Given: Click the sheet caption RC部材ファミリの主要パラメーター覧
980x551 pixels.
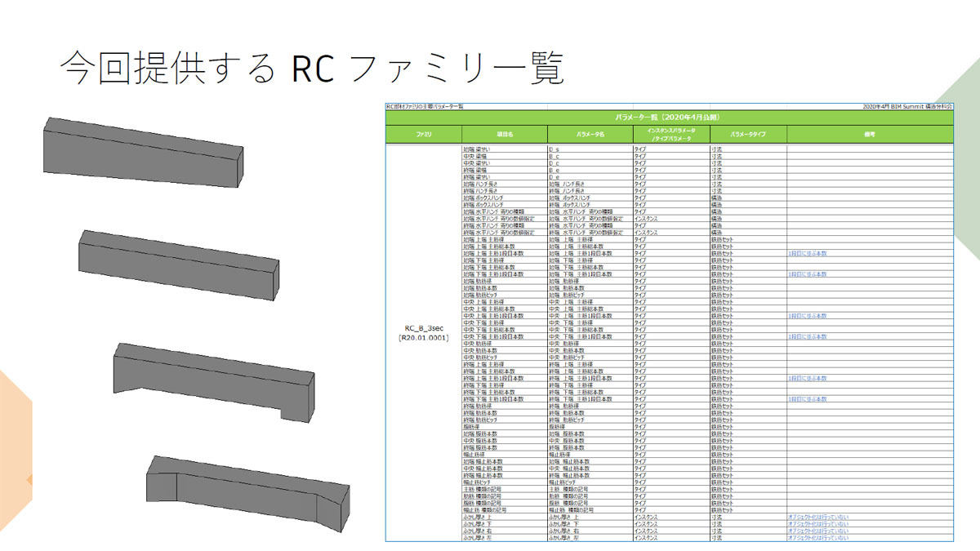Looking at the screenshot, I should [x=425, y=107].
